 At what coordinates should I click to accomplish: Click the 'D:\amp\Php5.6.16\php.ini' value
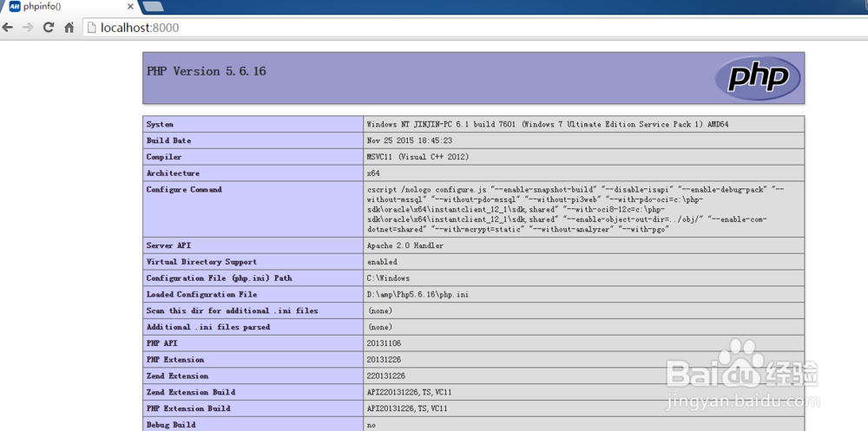[x=418, y=294]
